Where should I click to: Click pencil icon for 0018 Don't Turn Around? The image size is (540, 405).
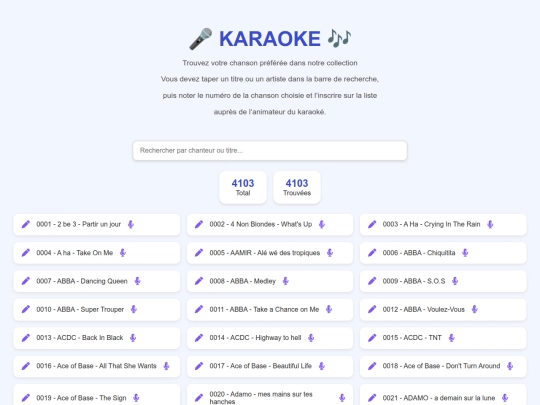pos(372,366)
